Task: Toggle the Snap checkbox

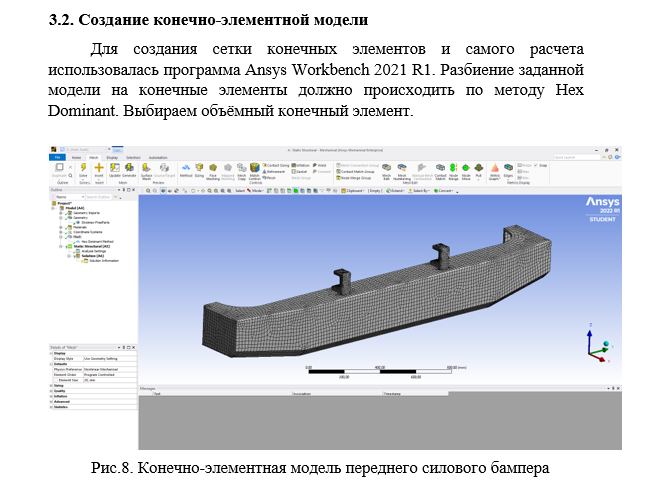Action: (x=536, y=165)
